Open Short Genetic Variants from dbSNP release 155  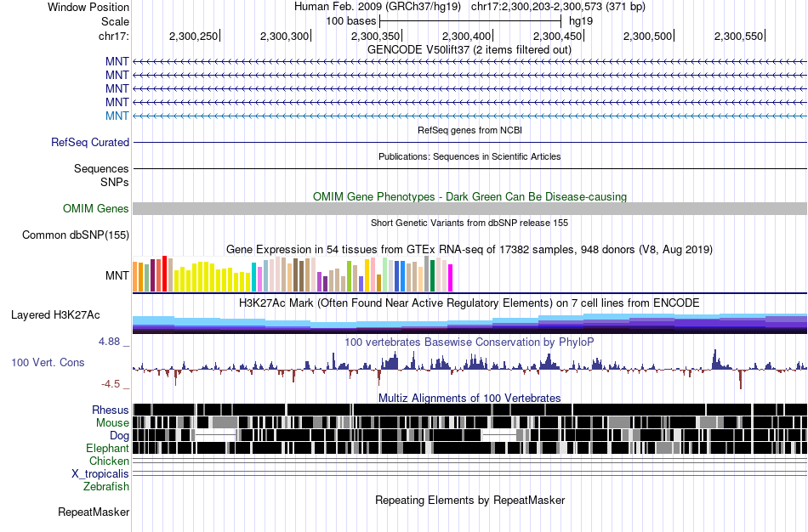coord(469,223)
